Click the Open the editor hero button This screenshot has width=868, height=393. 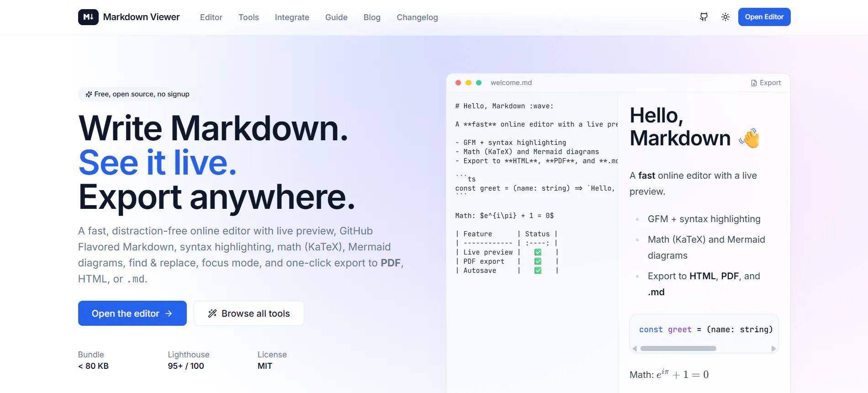[132, 313]
